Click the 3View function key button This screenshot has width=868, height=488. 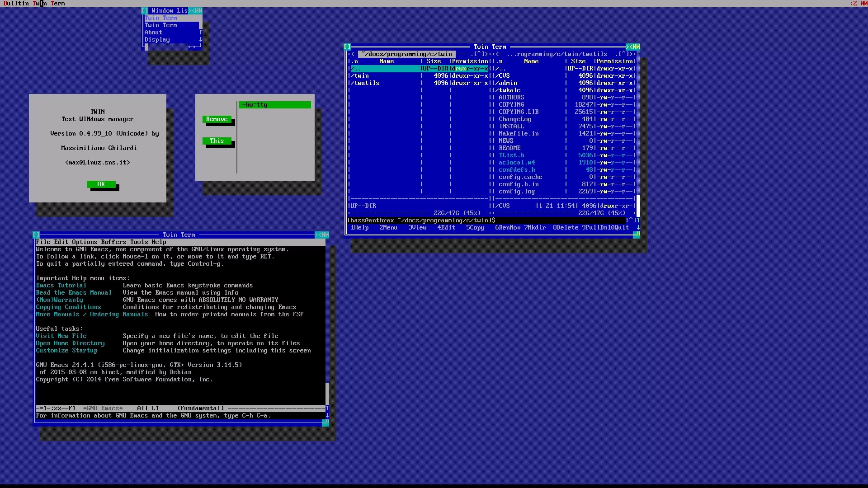pos(418,227)
